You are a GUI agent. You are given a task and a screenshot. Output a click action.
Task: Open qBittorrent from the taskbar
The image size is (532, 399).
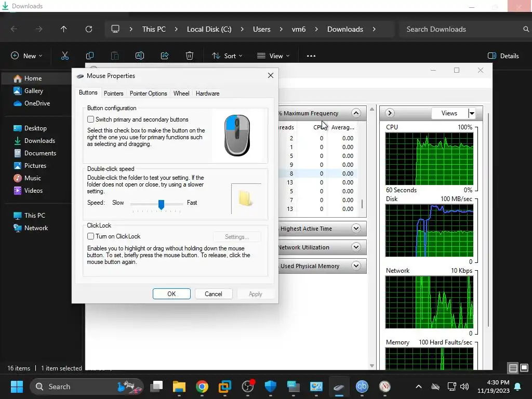[x=362, y=387]
